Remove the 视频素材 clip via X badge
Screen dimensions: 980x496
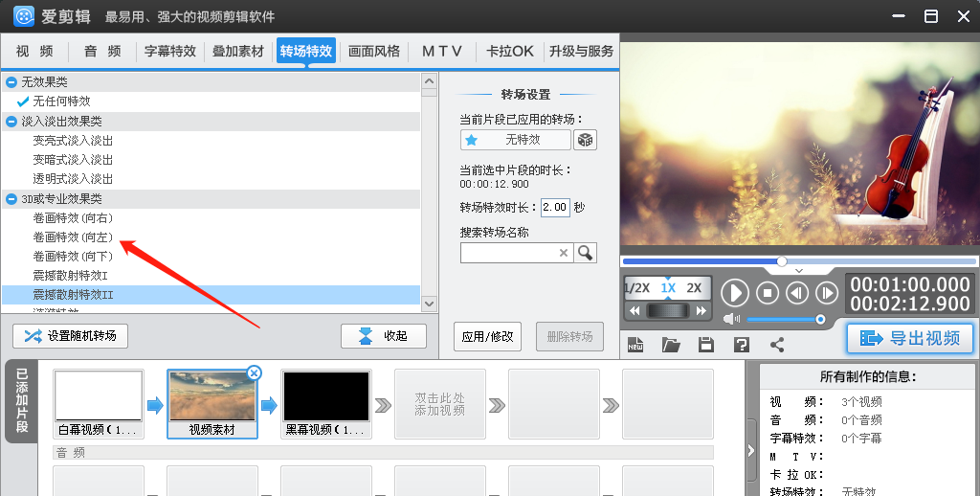[254, 373]
